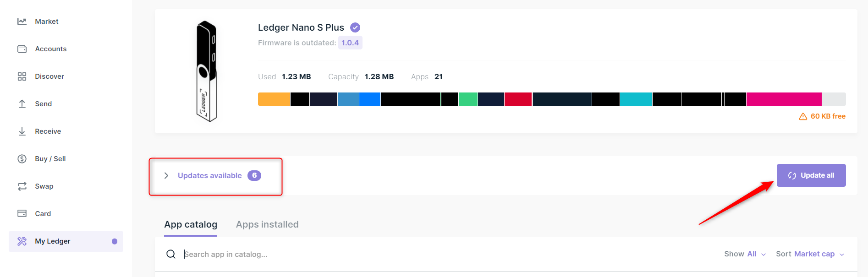868x277 pixels.
Task: Click the Accounts wallet icon
Action: click(x=22, y=49)
